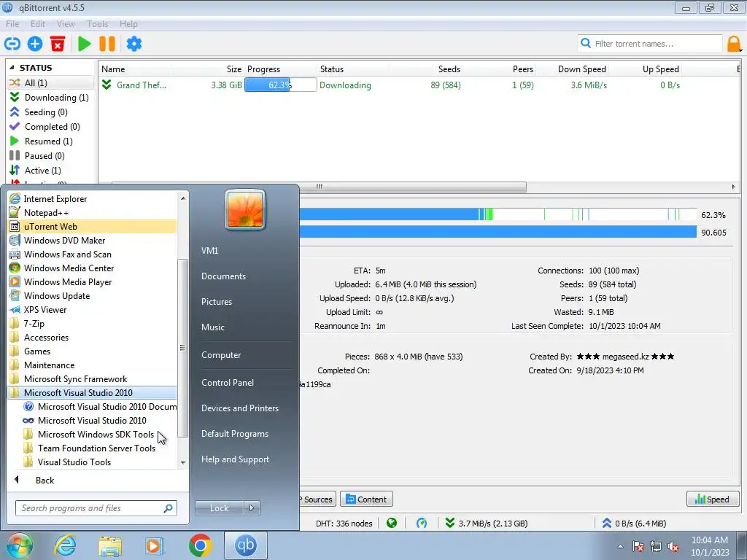Image resolution: width=747 pixels, height=560 pixels.
Task: Sort by the Seeds column header
Action: [426, 69]
